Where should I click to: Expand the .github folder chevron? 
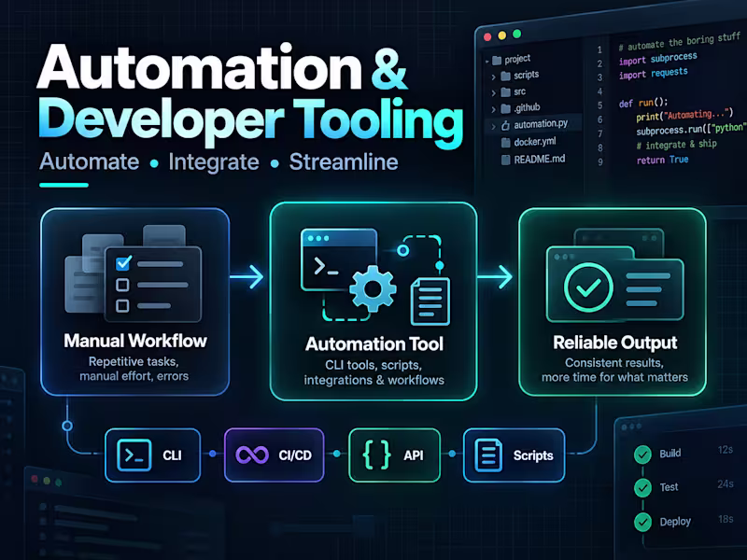pos(494,109)
